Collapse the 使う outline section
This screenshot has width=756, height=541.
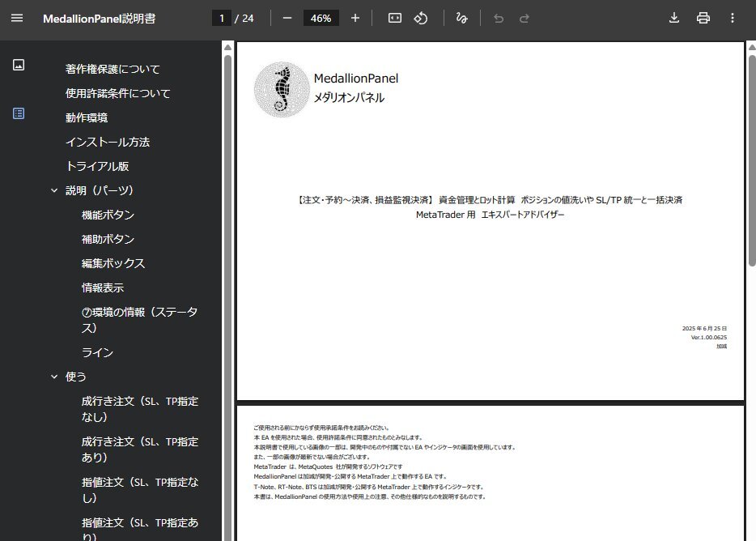click(x=54, y=377)
